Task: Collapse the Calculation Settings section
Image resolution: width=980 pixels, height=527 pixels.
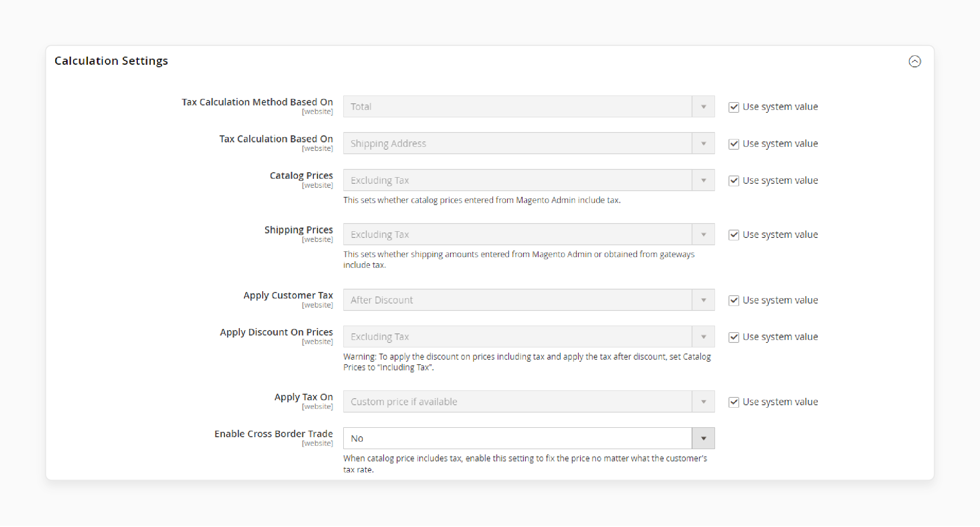Action: (x=914, y=62)
